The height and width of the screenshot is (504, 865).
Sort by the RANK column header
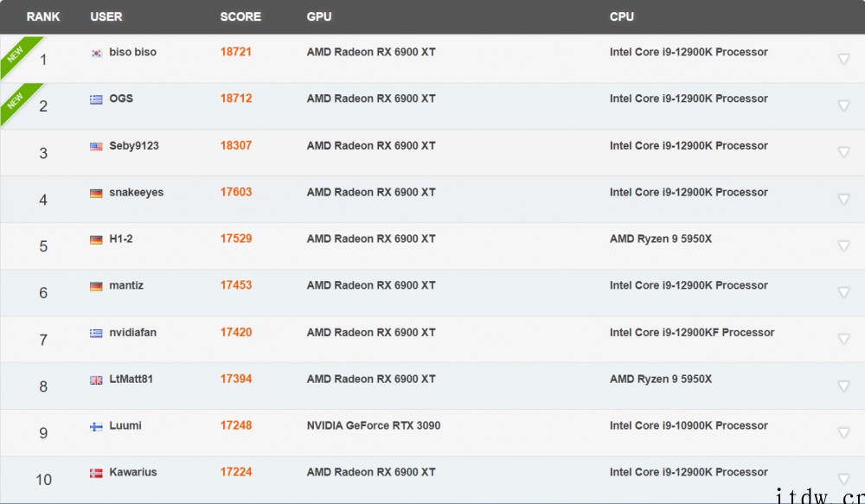pos(43,16)
